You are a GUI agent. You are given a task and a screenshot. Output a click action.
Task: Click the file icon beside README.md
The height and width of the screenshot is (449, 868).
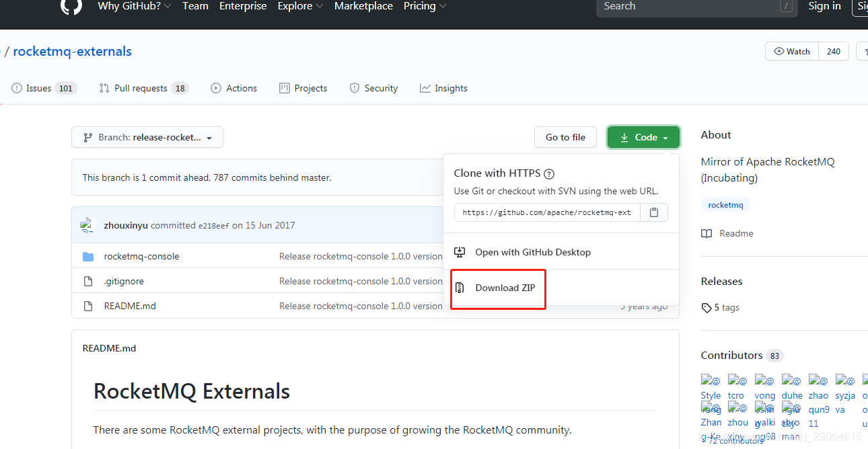point(88,306)
